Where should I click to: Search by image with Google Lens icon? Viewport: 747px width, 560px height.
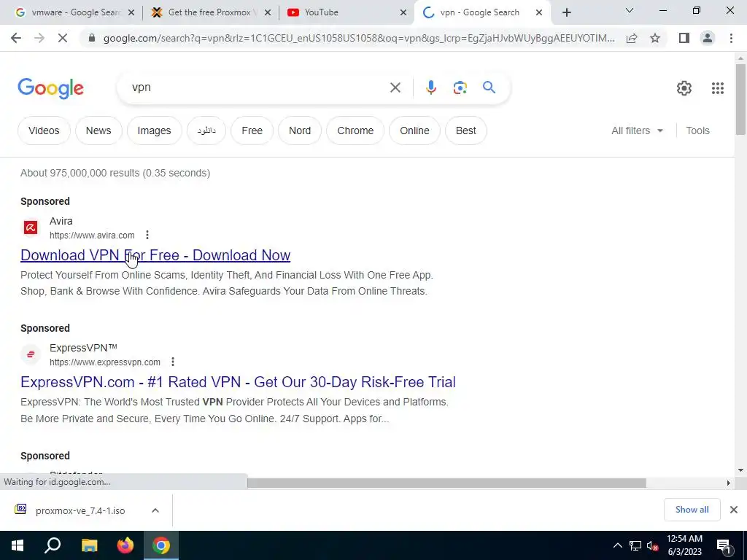460,87
